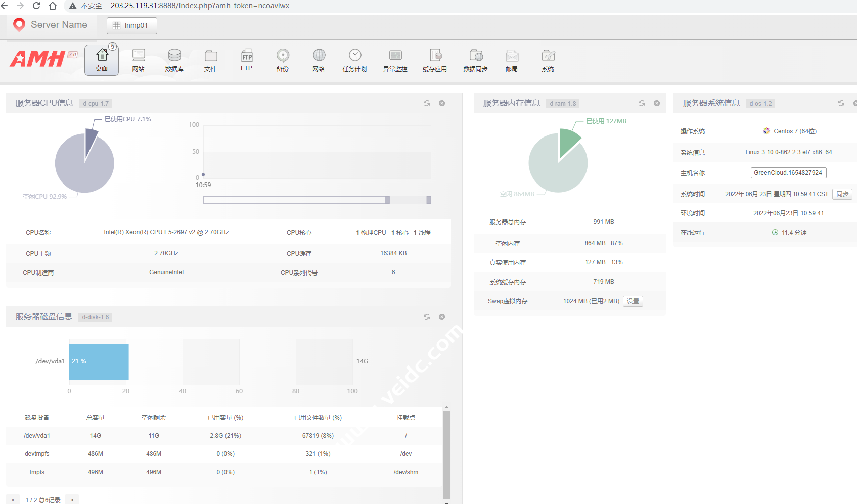
Task: Open the 网站 (Website) module icon
Action: coord(138,60)
